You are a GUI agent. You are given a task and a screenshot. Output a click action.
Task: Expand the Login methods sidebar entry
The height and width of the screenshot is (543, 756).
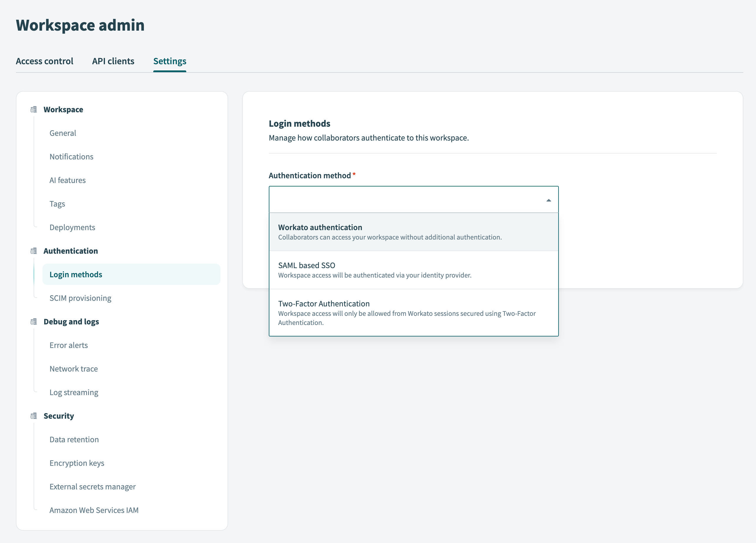[76, 275]
